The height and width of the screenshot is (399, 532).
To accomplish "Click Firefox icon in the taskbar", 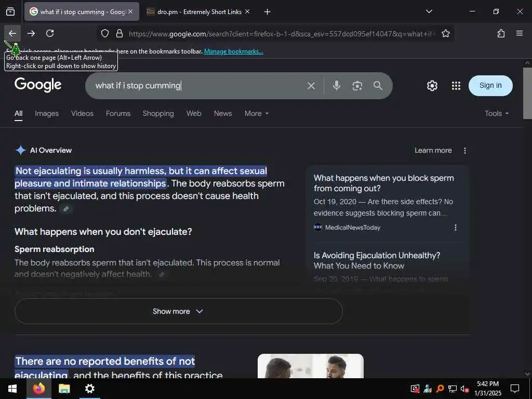I will point(39,389).
